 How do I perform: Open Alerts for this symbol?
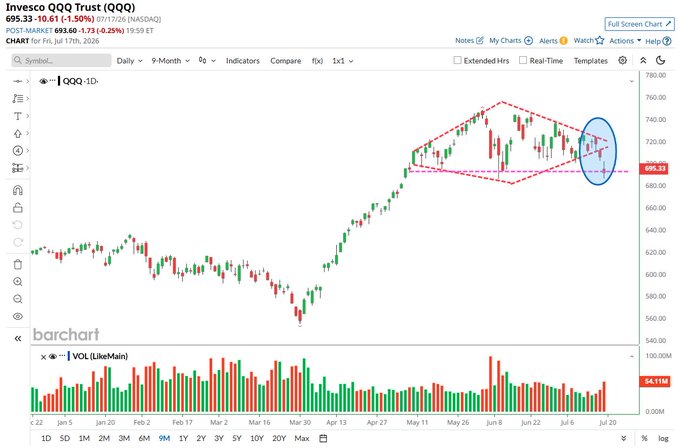tap(553, 41)
